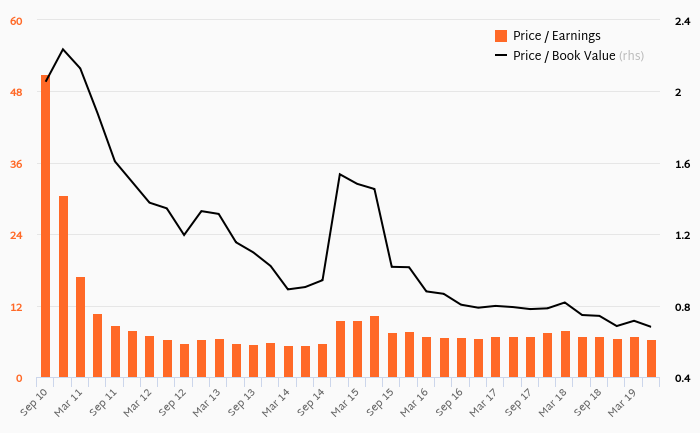Click the Mar 13 x-axis label
This screenshot has height=433, width=700.
[206, 403]
